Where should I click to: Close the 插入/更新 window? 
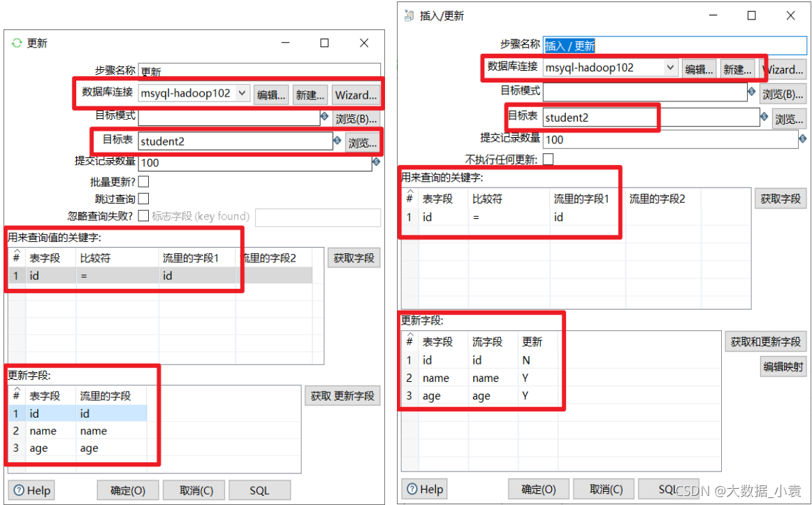click(x=790, y=15)
